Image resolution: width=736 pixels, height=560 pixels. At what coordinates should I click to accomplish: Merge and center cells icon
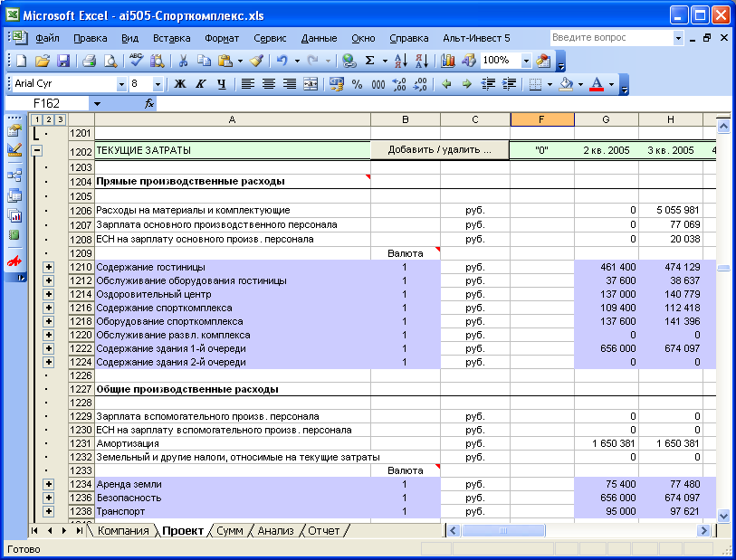(311, 84)
